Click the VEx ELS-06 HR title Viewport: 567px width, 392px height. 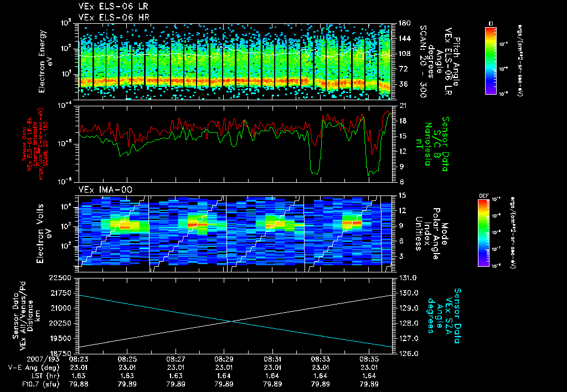click(x=114, y=17)
